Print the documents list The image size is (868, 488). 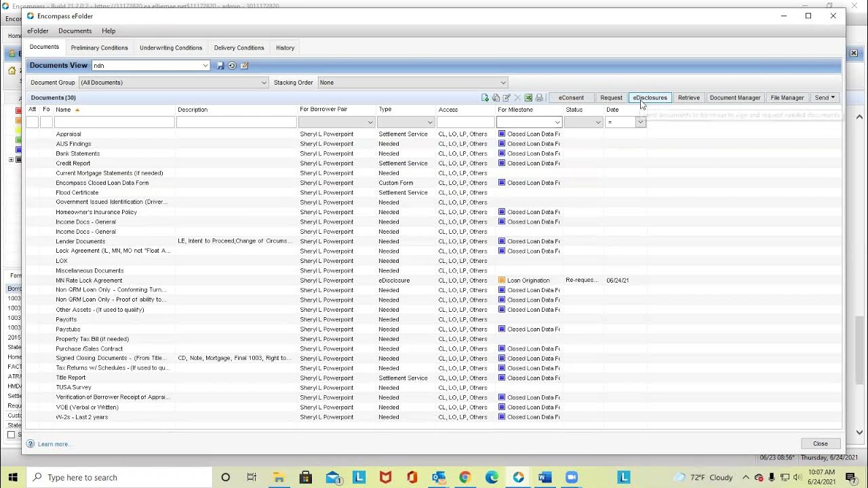click(x=539, y=98)
